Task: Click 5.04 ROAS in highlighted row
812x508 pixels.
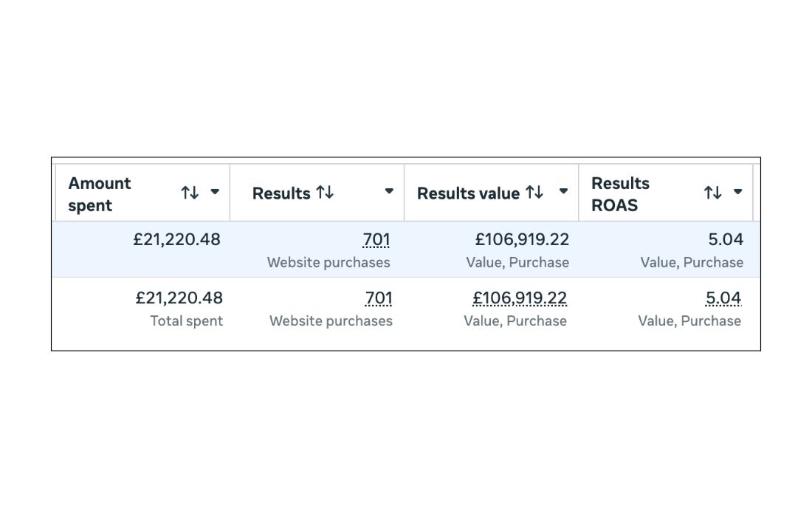Action: click(x=726, y=240)
